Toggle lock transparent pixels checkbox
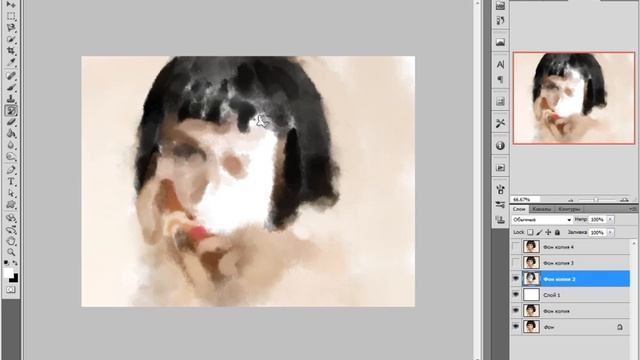Screen dimensions: 640x360 [530, 232]
